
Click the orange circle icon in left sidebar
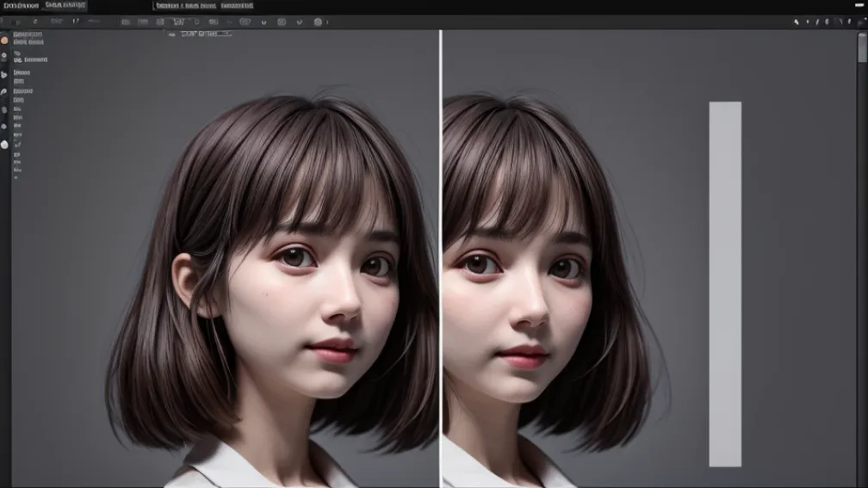click(4, 40)
